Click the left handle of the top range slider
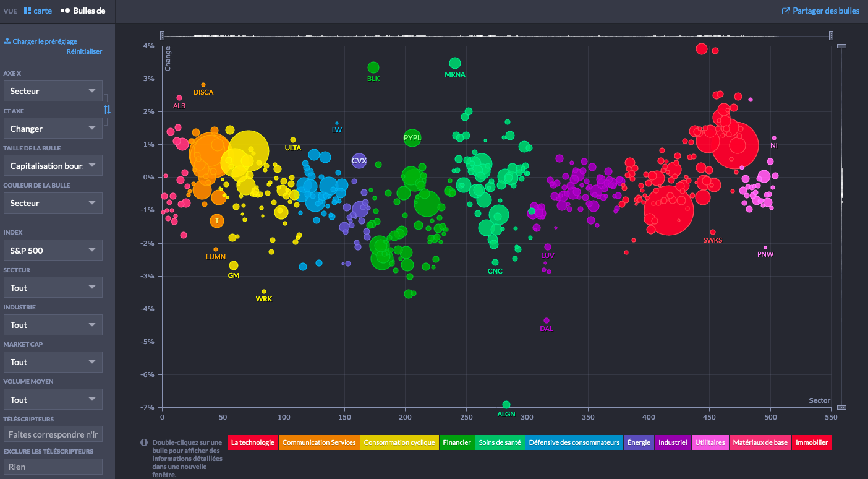 163,36
